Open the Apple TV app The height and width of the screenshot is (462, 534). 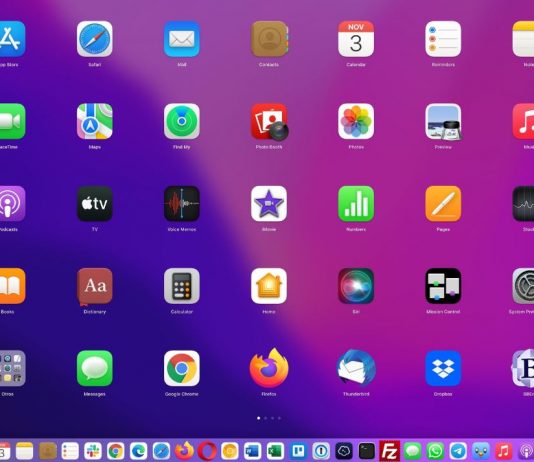[x=95, y=204]
